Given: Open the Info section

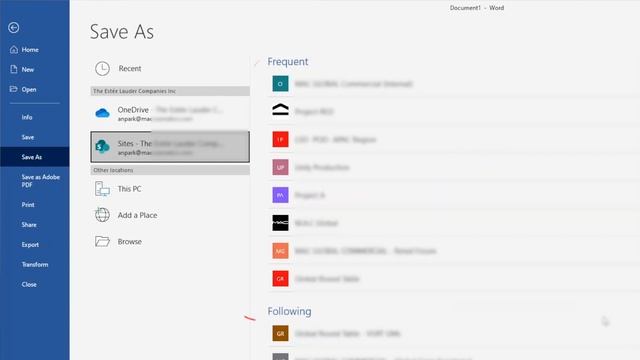Looking at the screenshot, I should [x=27, y=117].
